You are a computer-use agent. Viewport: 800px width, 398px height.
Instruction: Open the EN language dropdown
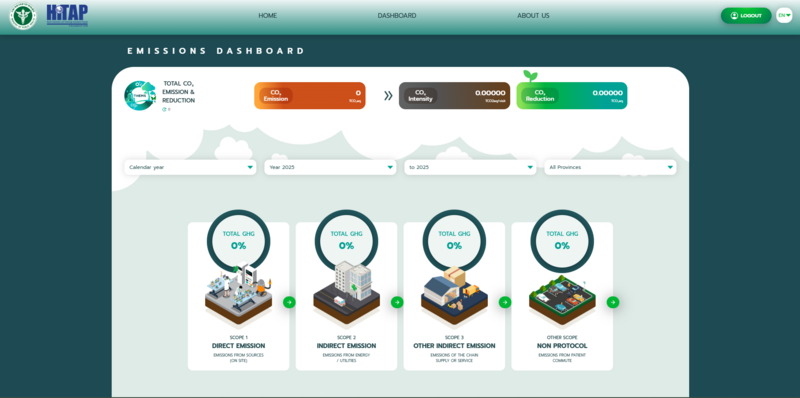[x=784, y=15]
